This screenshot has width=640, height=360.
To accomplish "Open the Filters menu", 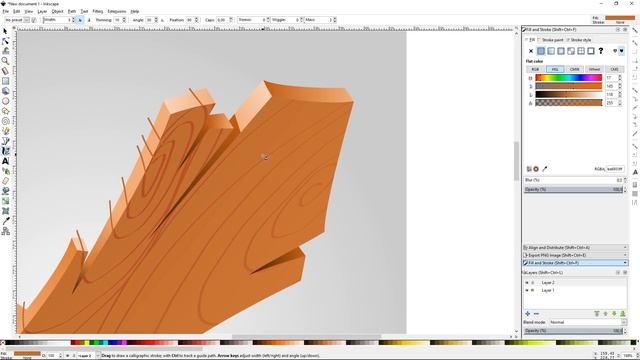I will pos(98,11).
